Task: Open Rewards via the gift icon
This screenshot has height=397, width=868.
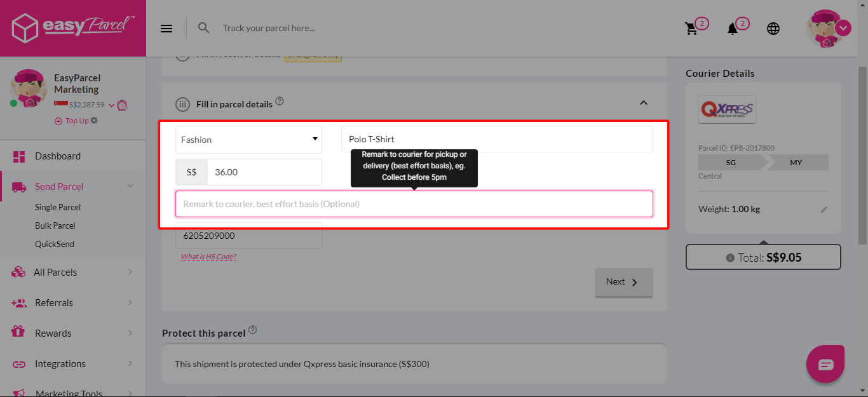Action: [x=19, y=332]
